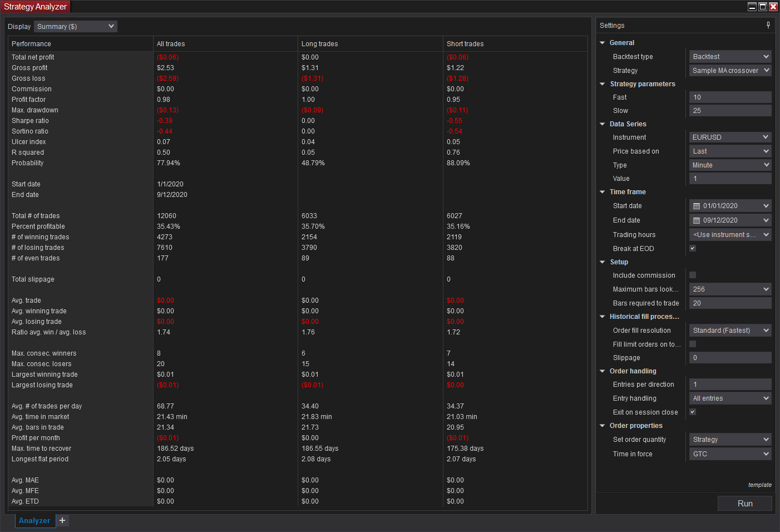Open the Type dropdown showing Minute
The height and width of the screenshot is (532, 780).
[730, 165]
